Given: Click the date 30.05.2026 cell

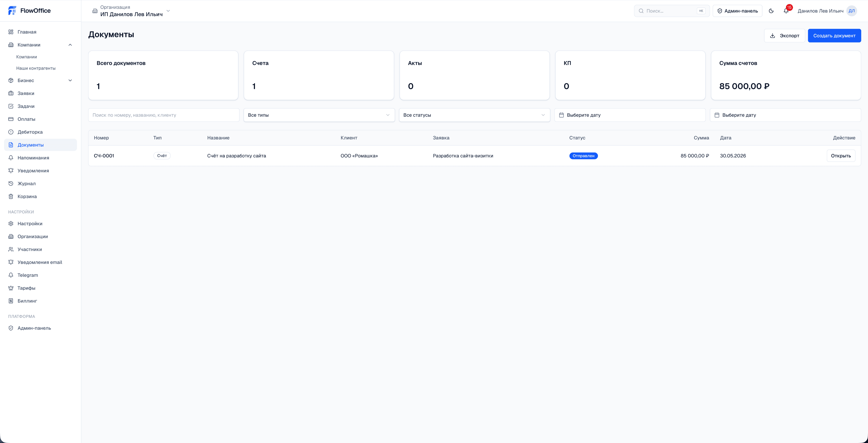Looking at the screenshot, I should pyautogui.click(x=733, y=156).
